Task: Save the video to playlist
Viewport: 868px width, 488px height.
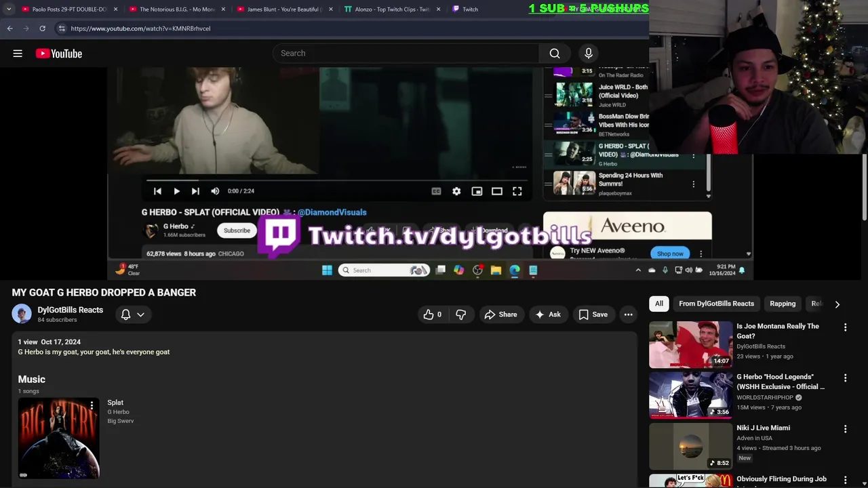Action: point(593,314)
